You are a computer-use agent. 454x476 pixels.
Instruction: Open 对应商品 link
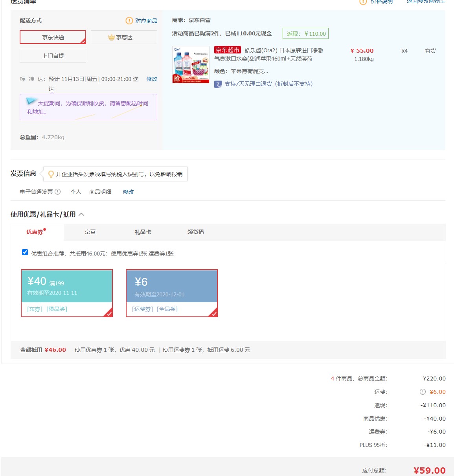pyautogui.click(x=146, y=21)
